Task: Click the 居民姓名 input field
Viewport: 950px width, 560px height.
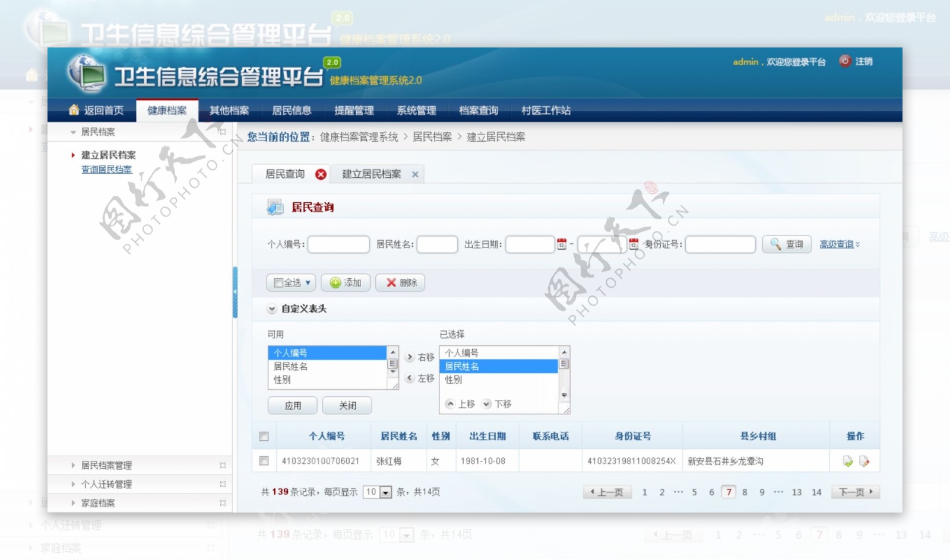Action: [x=437, y=244]
